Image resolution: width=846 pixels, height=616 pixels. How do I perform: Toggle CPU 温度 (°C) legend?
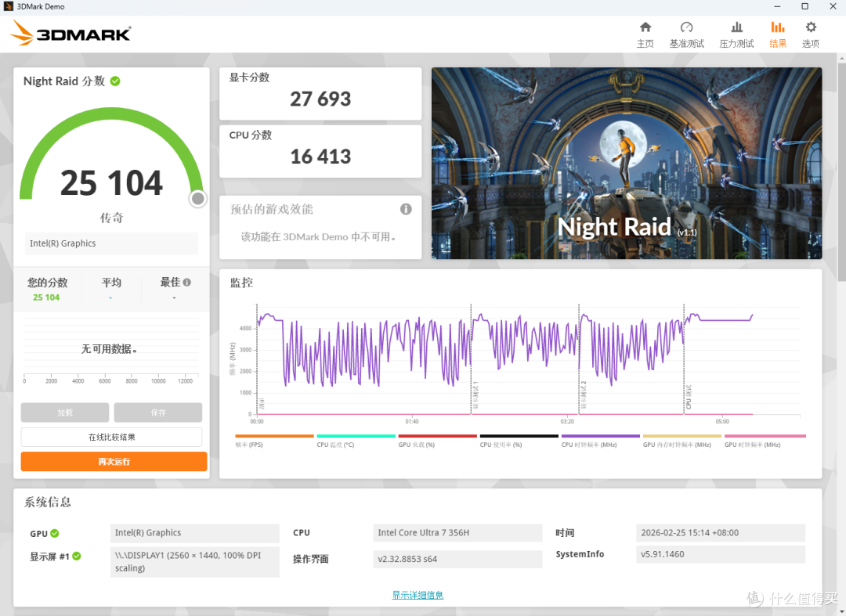click(x=356, y=441)
